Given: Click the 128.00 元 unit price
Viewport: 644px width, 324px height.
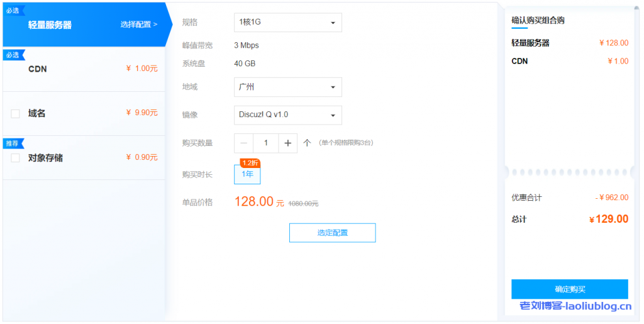Looking at the screenshot, I should (x=259, y=201).
